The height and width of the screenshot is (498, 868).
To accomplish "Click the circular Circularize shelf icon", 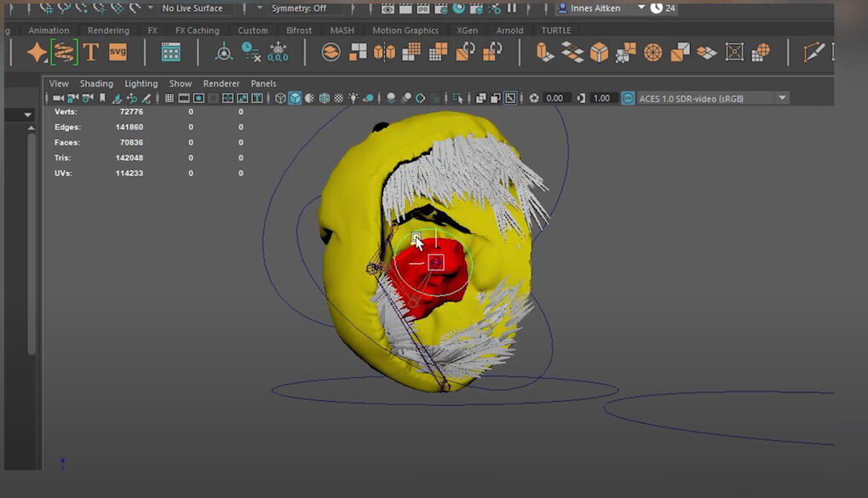I will pos(652,53).
